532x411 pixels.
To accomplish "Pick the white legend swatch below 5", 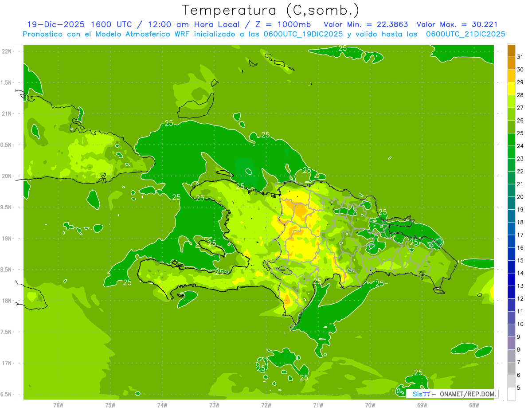I will pos(511,394).
